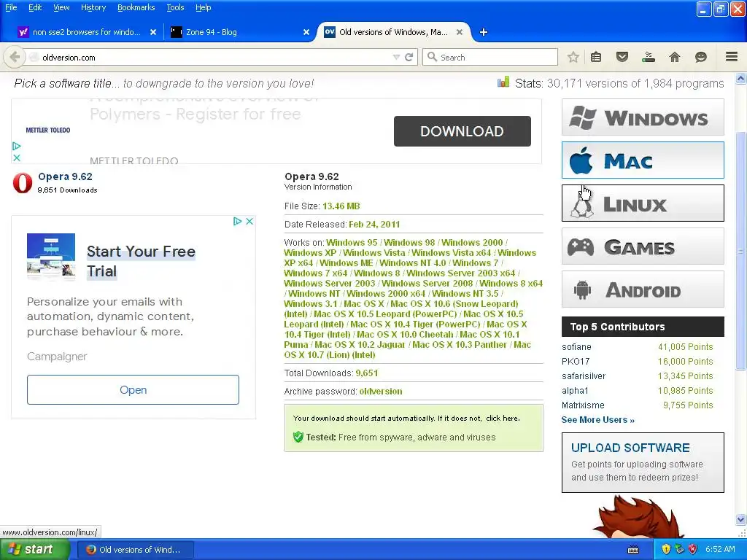Browse the Linux software category
Screen dimensions: 747x560
(x=643, y=203)
